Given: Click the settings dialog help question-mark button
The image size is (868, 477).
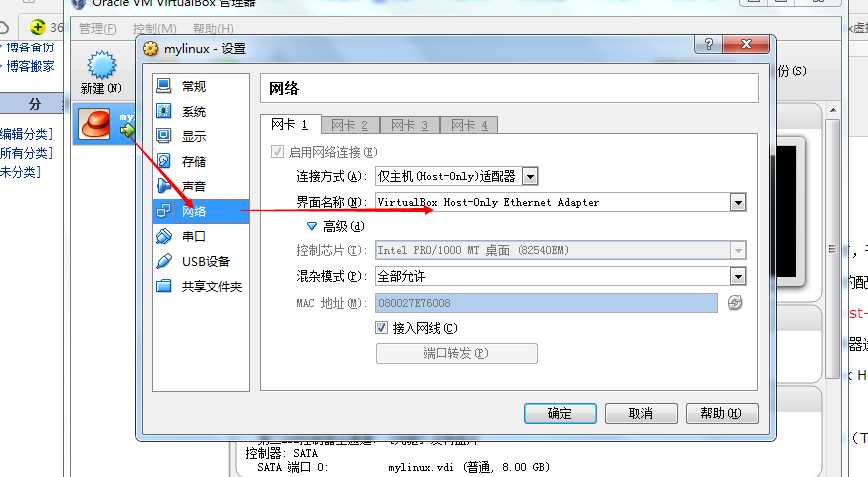Looking at the screenshot, I should 709,44.
